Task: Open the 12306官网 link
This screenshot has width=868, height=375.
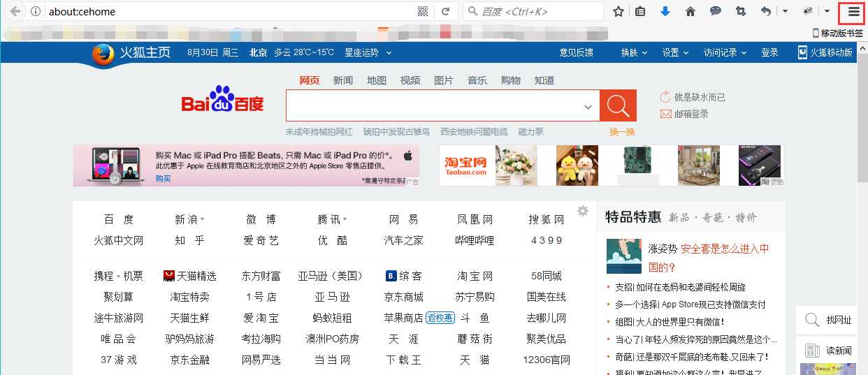Action: click(547, 360)
